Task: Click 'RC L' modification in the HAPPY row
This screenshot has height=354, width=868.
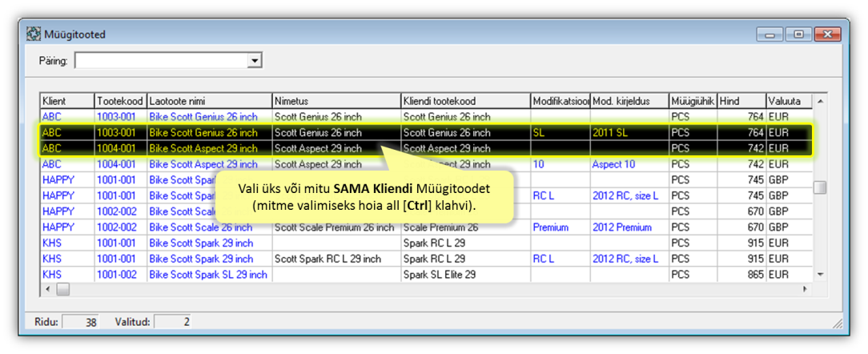Action: tap(561, 196)
